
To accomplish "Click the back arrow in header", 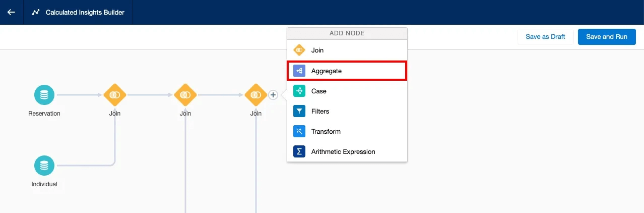I will click(x=11, y=12).
